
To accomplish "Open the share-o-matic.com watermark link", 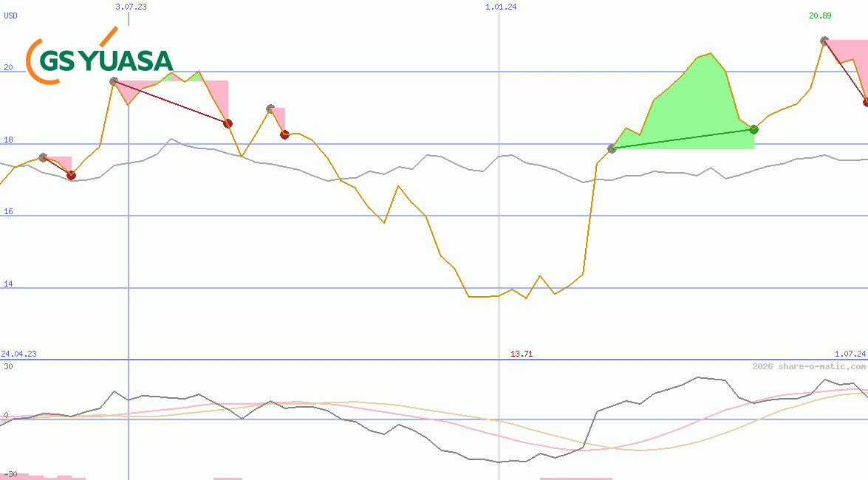I will pos(809,366).
